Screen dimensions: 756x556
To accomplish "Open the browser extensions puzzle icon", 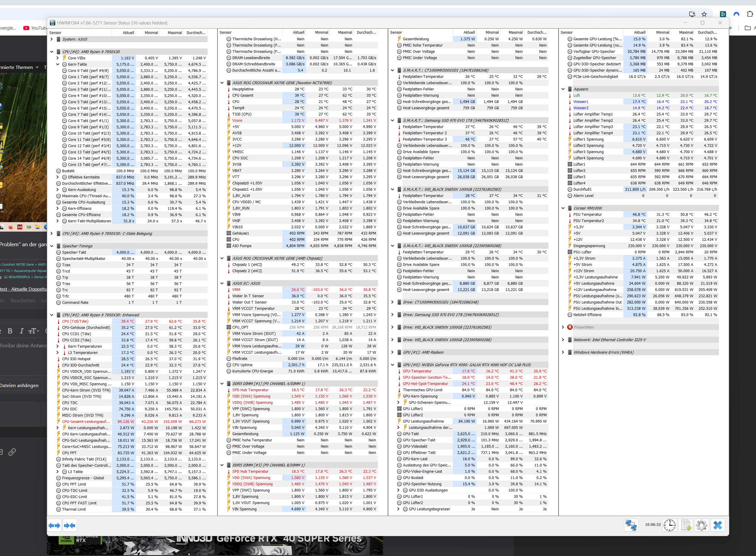I will point(750,14).
